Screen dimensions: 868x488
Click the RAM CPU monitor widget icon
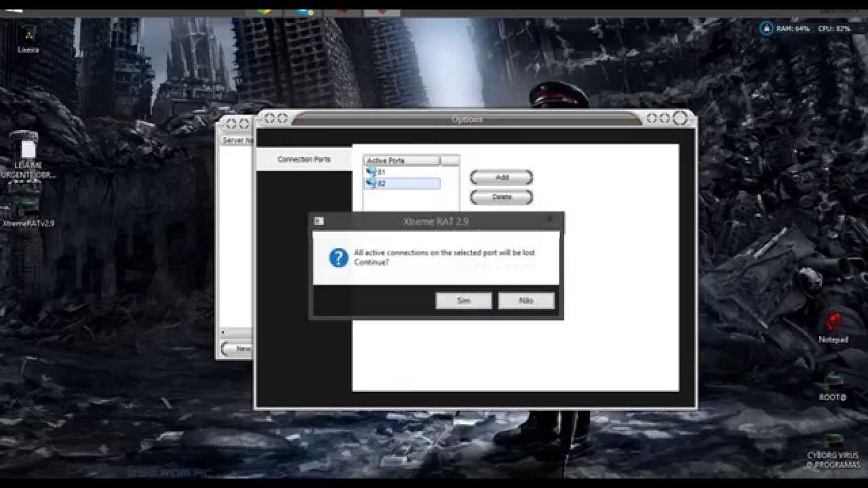766,28
